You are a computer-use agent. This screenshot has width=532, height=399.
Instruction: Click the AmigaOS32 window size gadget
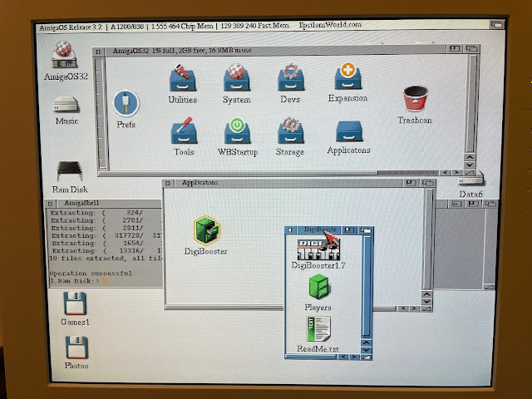click(x=469, y=173)
